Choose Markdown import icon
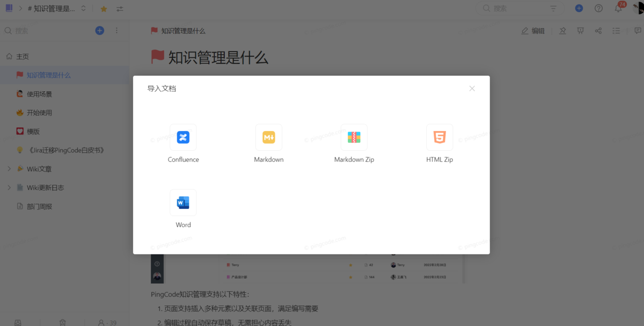The width and height of the screenshot is (644, 326). [x=269, y=137]
